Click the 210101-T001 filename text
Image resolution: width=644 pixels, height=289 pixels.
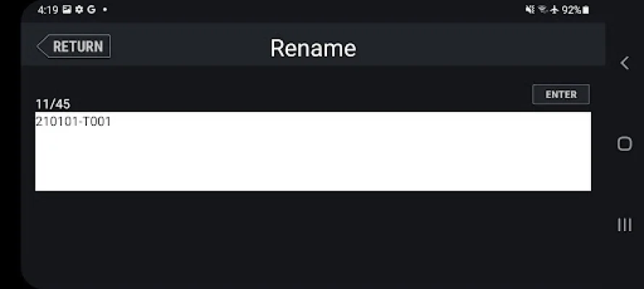[x=73, y=122]
